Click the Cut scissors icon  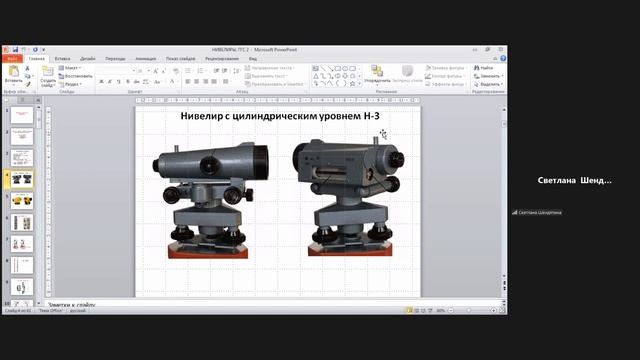coord(27,68)
